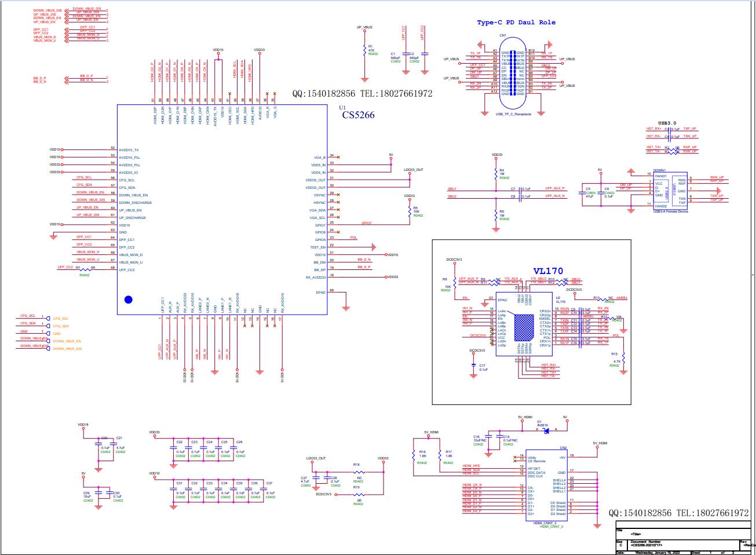This screenshot has height=555, width=756.
Task: Select the orange DOWN_VBUS_EN port label
Action: pos(67,341)
